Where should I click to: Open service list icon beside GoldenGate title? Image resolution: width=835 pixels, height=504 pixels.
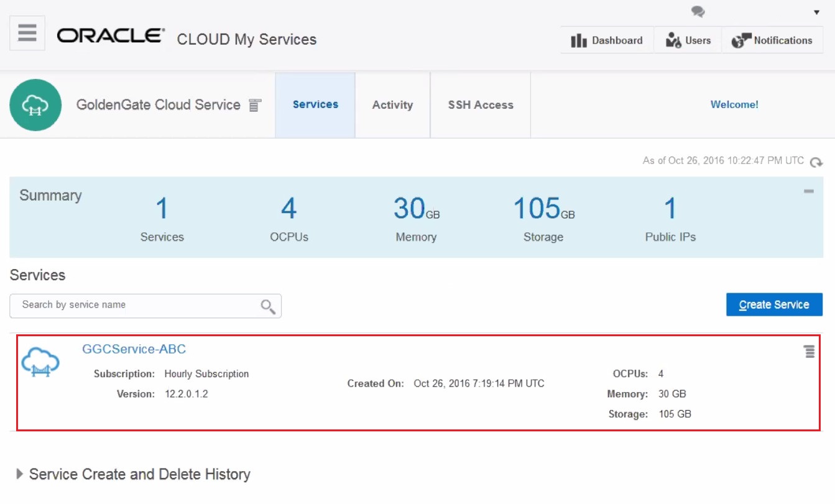point(254,106)
